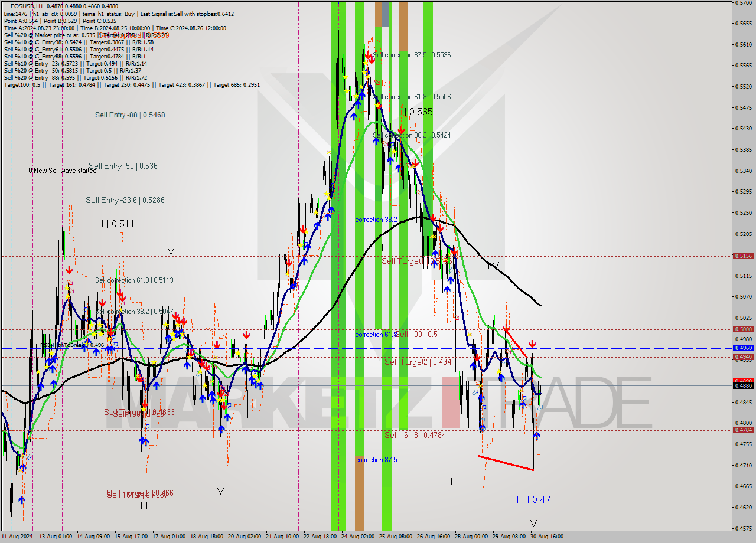756x543 pixels.
Task: Click the blue 'correction 61.8' label
Action: [x=375, y=335]
